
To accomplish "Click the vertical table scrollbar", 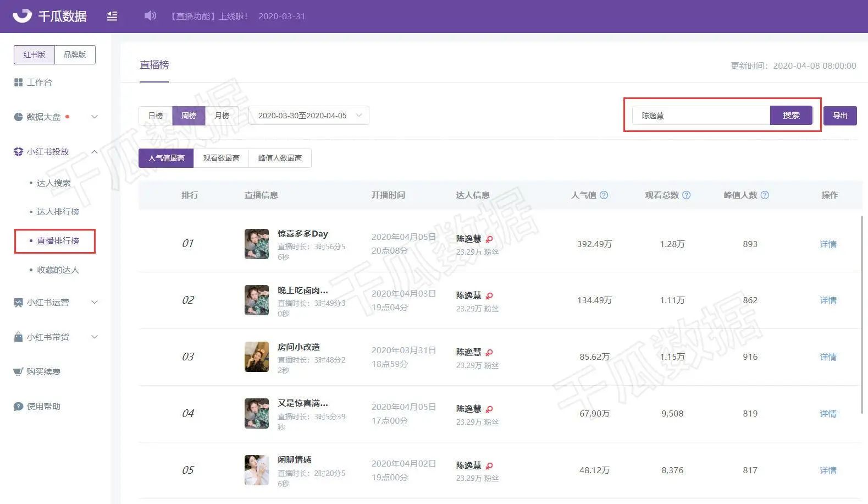I will click(861, 314).
